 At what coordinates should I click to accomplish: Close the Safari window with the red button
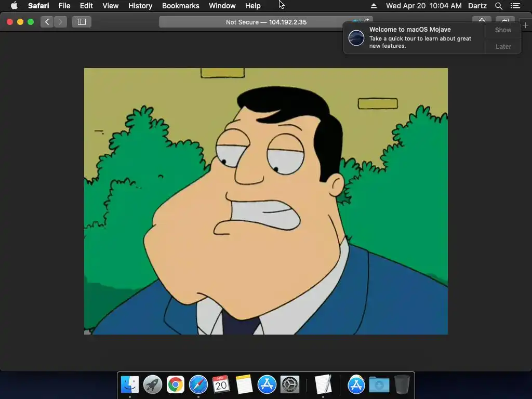pos(10,22)
